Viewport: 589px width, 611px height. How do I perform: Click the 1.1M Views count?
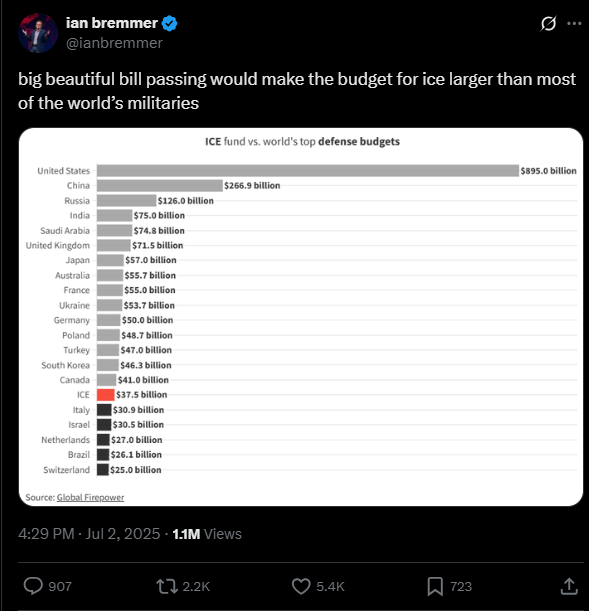(x=207, y=533)
